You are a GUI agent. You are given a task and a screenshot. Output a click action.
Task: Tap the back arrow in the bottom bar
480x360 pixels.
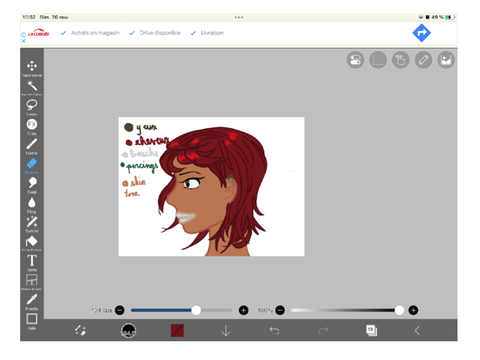[x=417, y=330]
